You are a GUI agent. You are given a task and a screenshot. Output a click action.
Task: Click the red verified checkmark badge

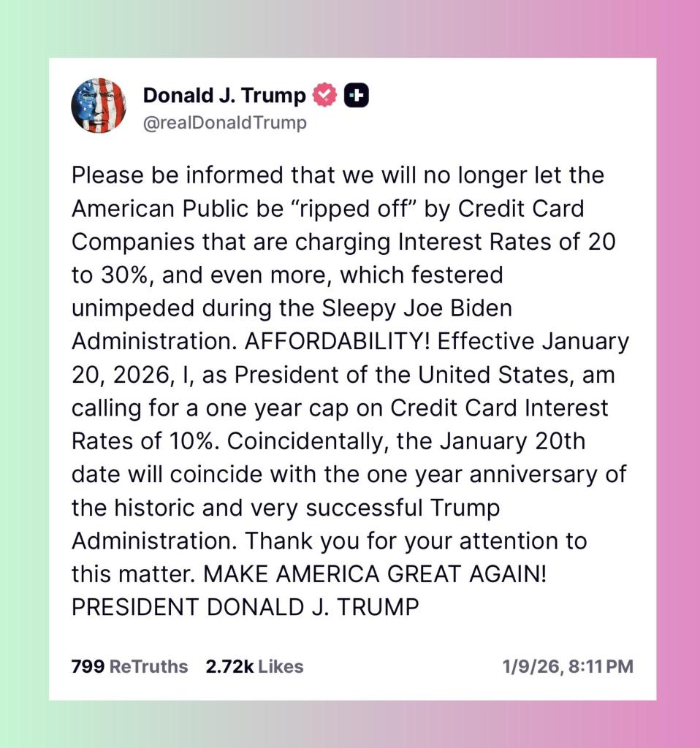click(325, 95)
